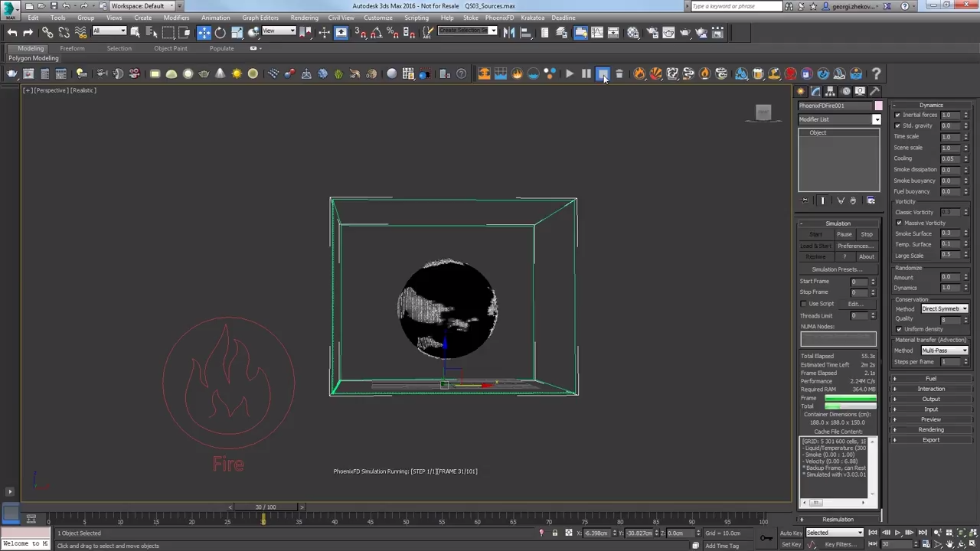Click the Simulation Presets button
Screen dimensions: 980x551
point(837,269)
